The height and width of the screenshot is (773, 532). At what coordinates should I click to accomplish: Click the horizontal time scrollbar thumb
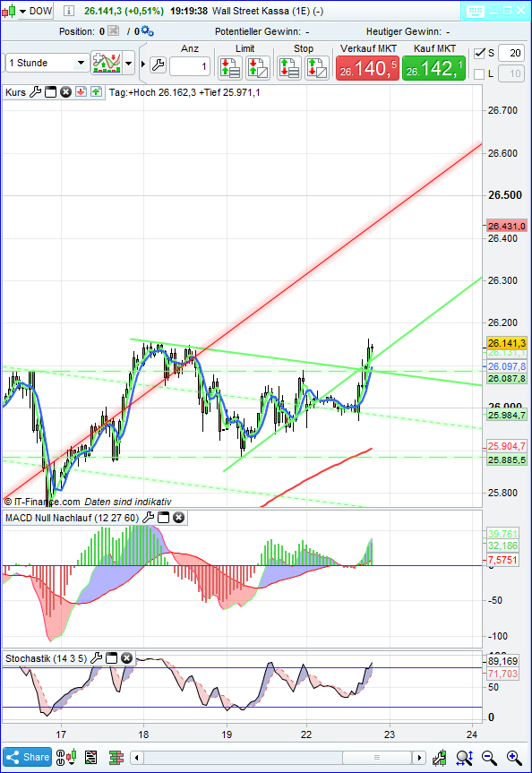point(377,757)
